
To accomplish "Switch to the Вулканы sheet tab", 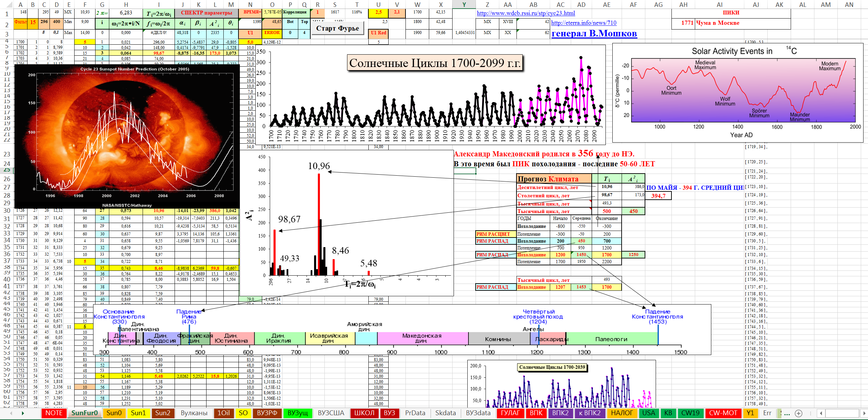I will 194,413.
